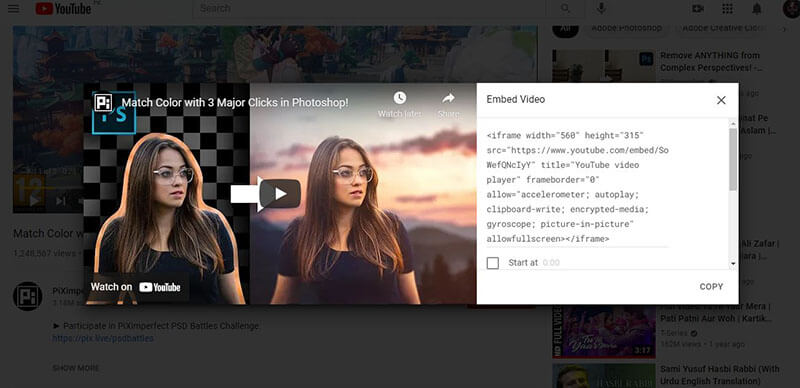
Task: Click the down arrow of embed scrollbar
Action: coord(733,264)
